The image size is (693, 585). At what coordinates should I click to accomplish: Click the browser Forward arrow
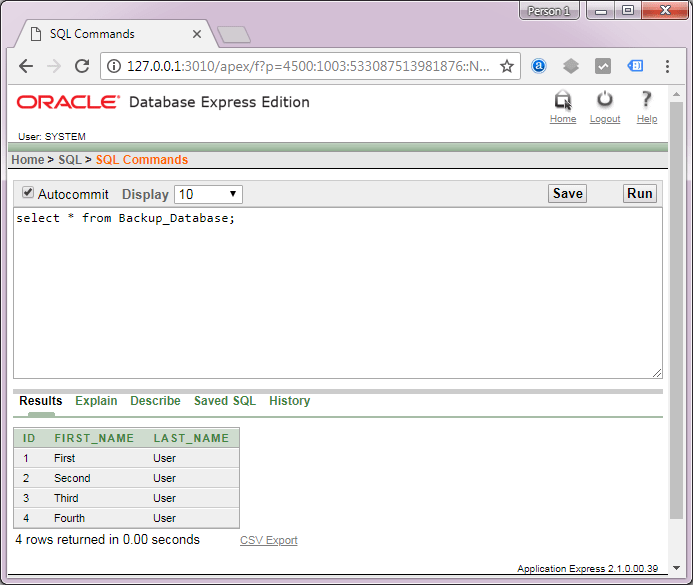(x=54, y=66)
